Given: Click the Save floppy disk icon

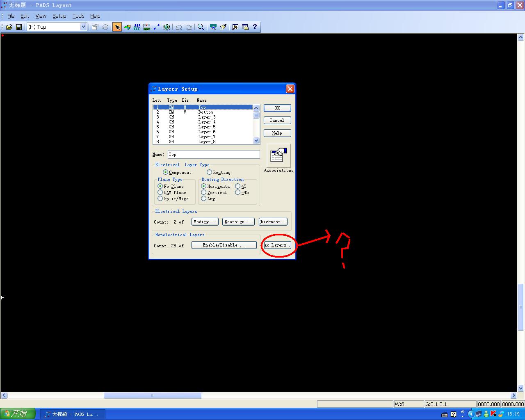Looking at the screenshot, I should pos(19,27).
